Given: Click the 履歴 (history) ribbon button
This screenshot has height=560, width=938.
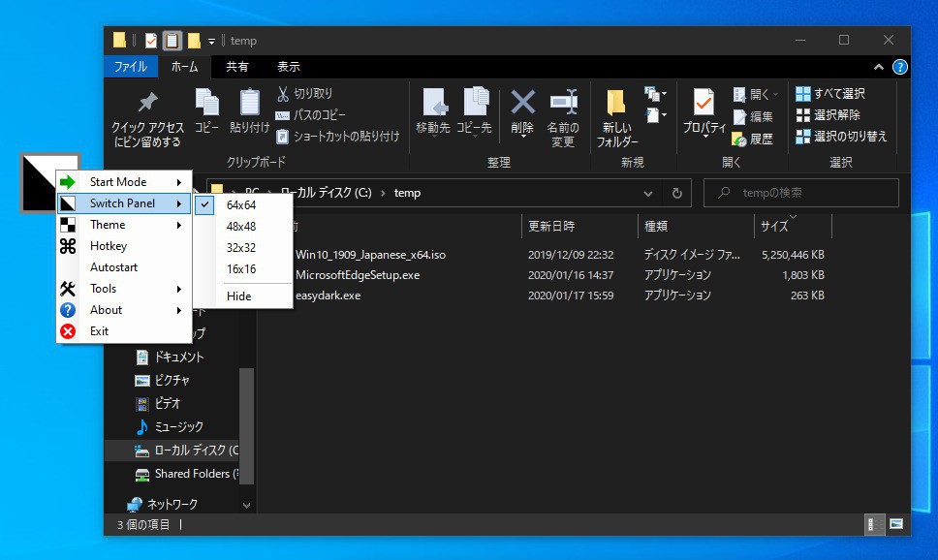Looking at the screenshot, I should [x=753, y=140].
